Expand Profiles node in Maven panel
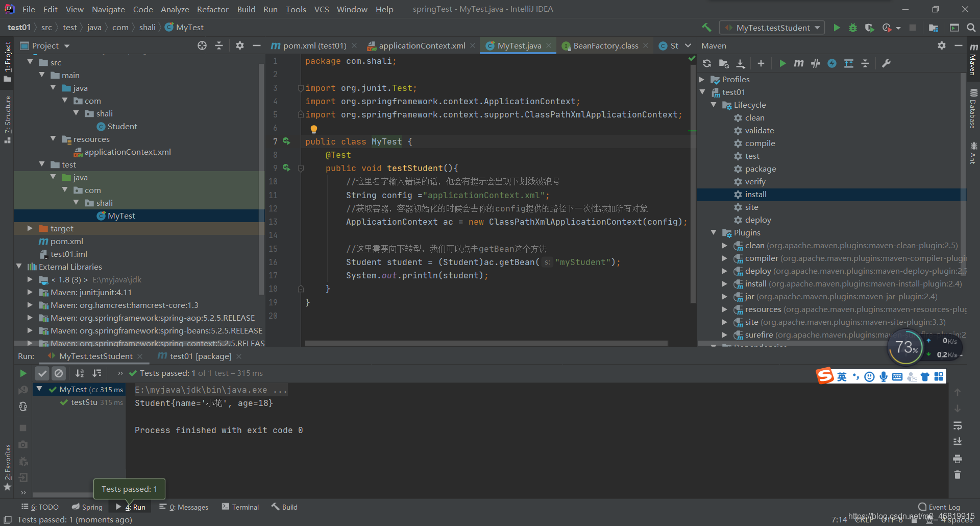 (x=702, y=79)
